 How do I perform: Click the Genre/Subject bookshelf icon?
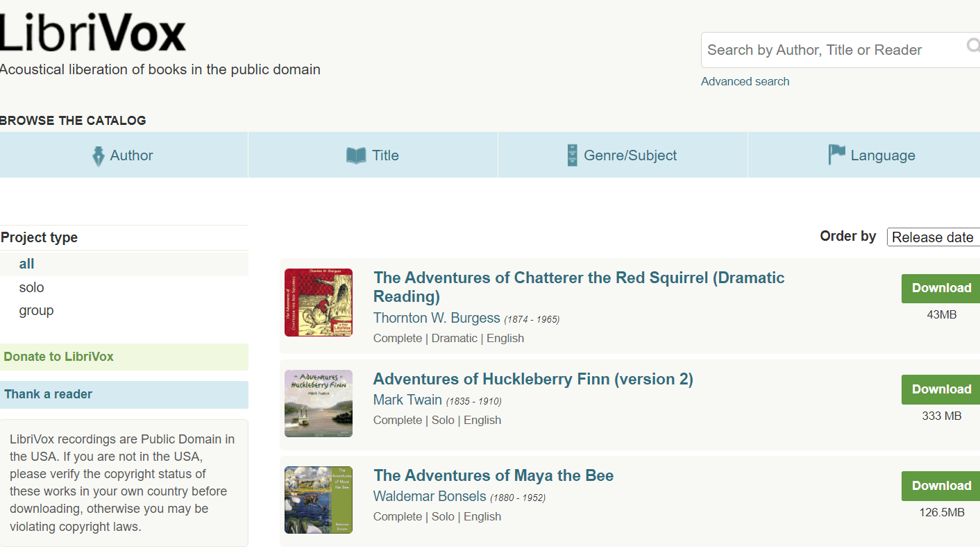pos(572,155)
